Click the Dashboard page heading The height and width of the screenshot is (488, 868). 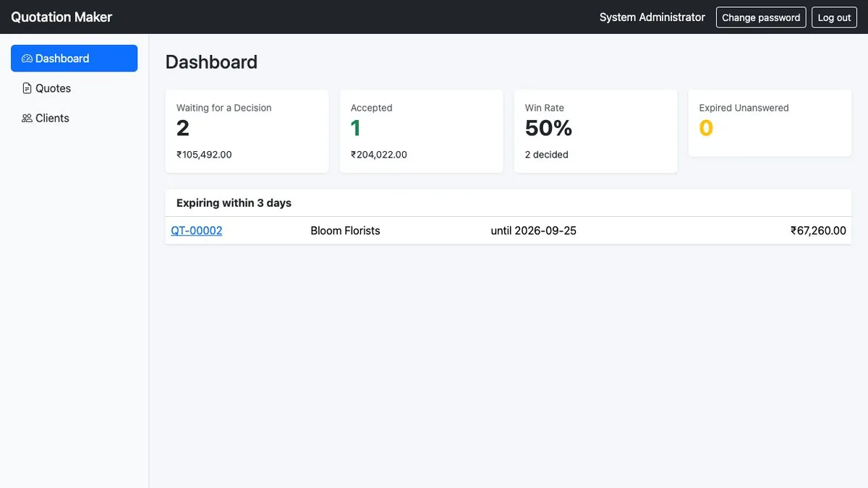coord(211,62)
